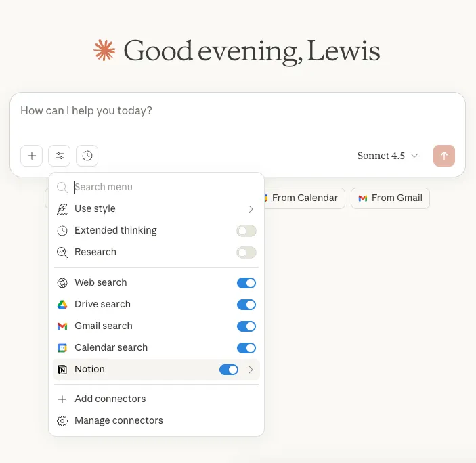
Task: Click the orange Claude starburst logo
Action: coord(104,50)
